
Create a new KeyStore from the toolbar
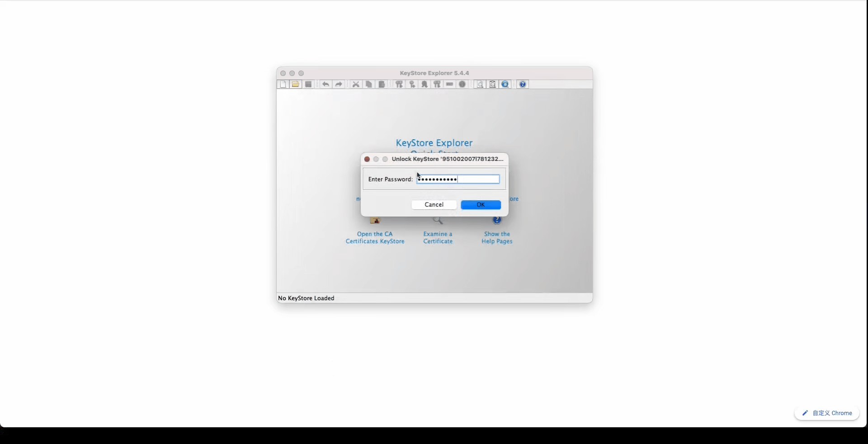[x=283, y=85]
